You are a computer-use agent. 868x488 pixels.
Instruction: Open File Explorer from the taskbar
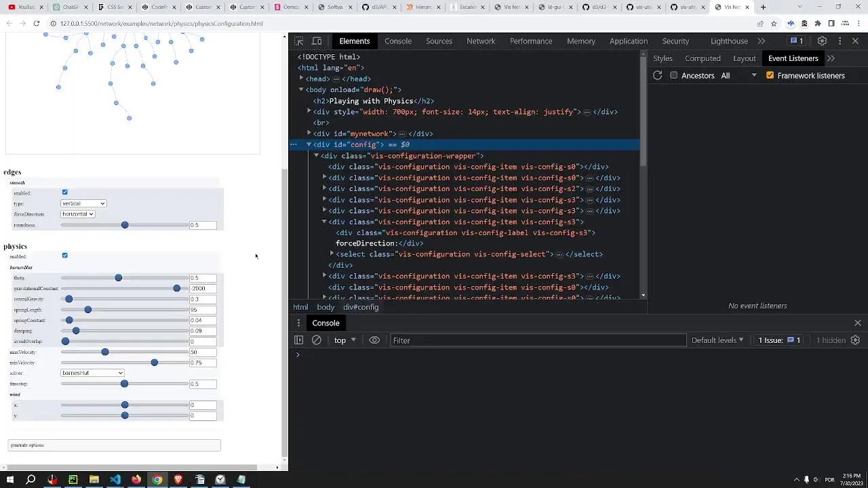(x=94, y=479)
